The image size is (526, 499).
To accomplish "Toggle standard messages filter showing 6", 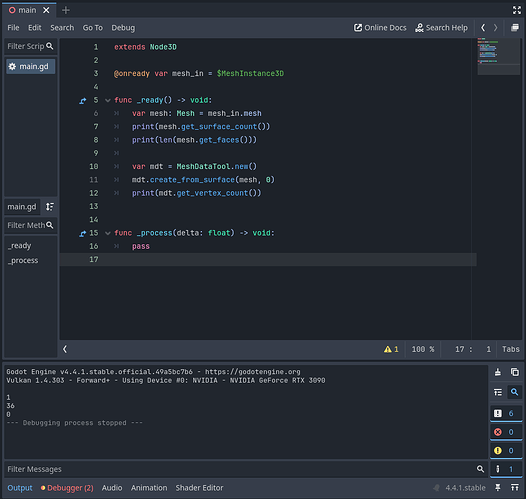I will [506, 413].
